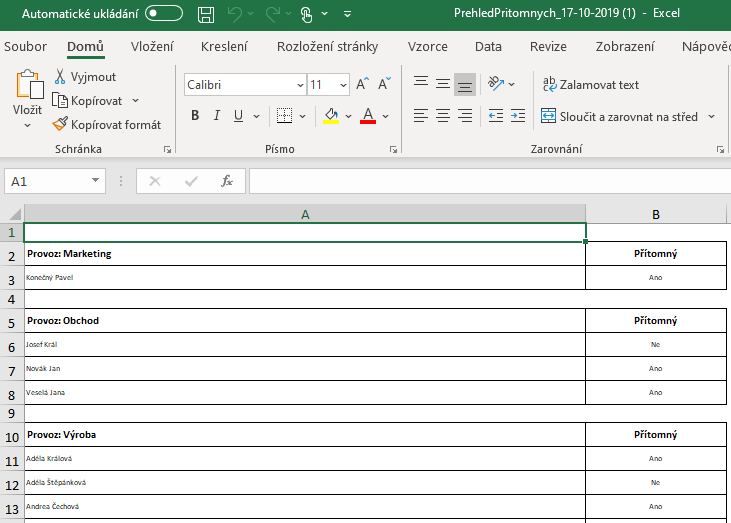The image size is (731, 523).
Task: Open the Rozložení stránky tab
Action: (x=327, y=47)
